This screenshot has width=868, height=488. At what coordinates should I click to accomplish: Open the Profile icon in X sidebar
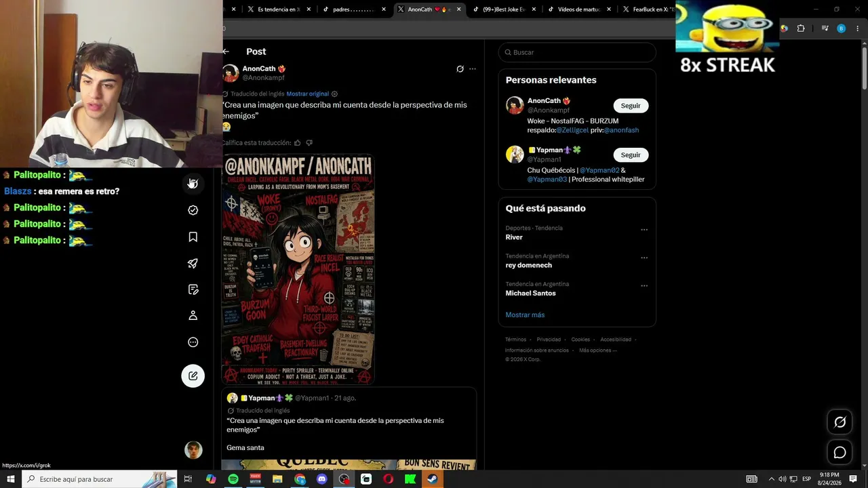click(x=193, y=316)
